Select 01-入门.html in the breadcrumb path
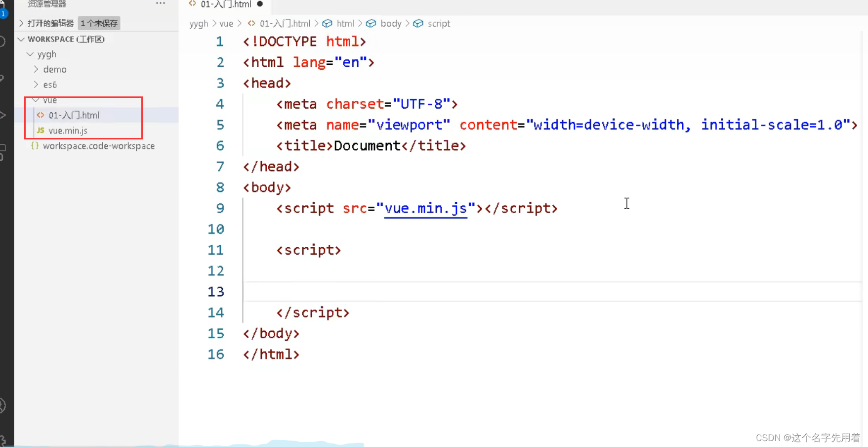Screen dimensions: 868x447 click(x=285, y=24)
